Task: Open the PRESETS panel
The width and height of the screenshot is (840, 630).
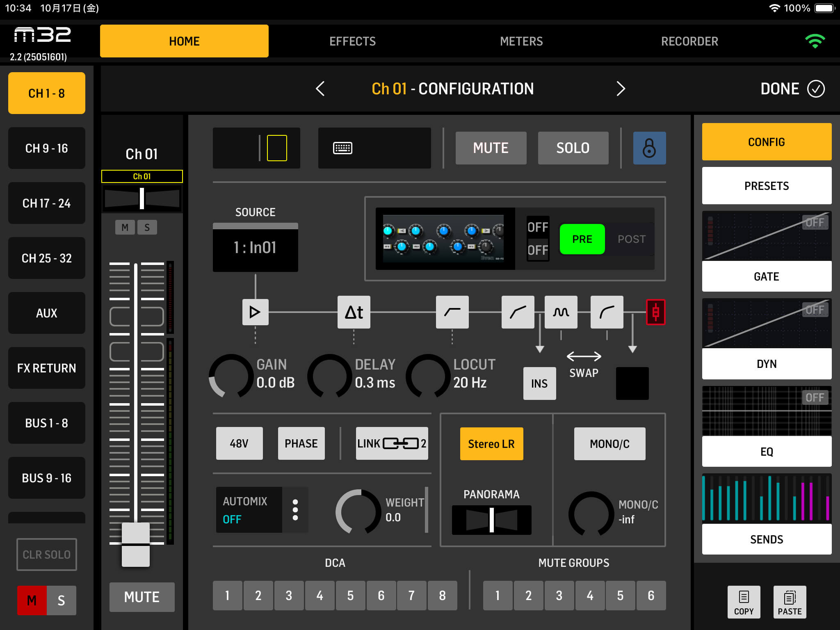Action: coord(766,186)
